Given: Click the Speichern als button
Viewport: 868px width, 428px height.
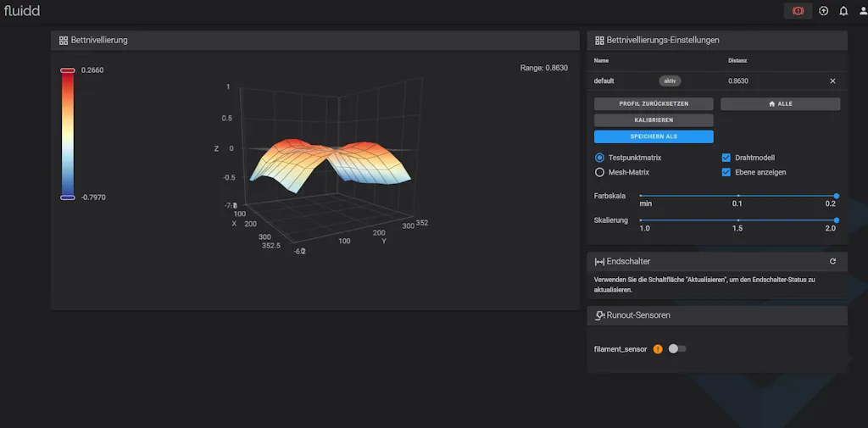Looking at the screenshot, I should click(x=654, y=136).
